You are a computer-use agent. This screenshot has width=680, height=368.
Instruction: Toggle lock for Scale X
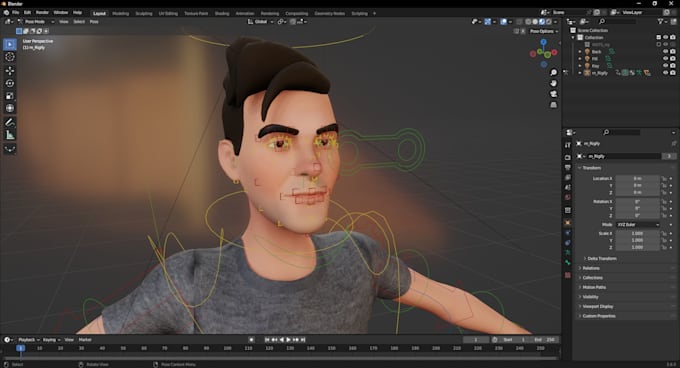click(664, 233)
